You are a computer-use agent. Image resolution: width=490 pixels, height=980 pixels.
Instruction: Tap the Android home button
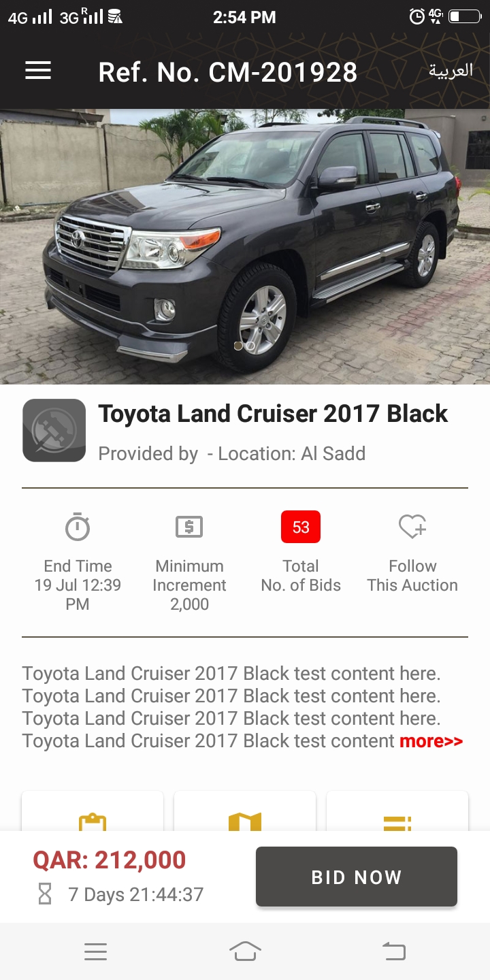[x=245, y=951]
